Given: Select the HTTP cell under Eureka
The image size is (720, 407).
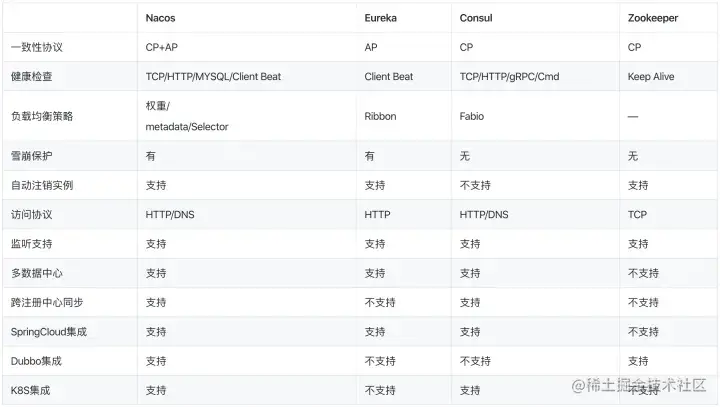Looking at the screenshot, I should coord(377,215).
